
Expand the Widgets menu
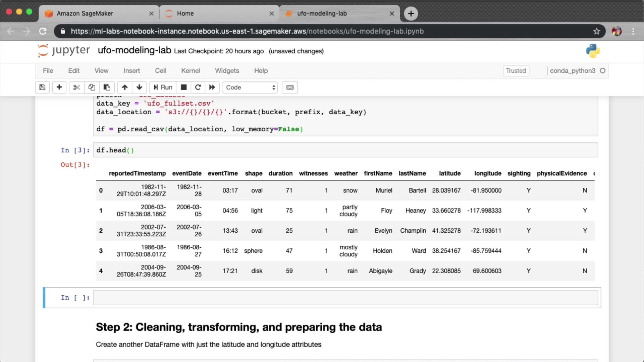pos(227,71)
